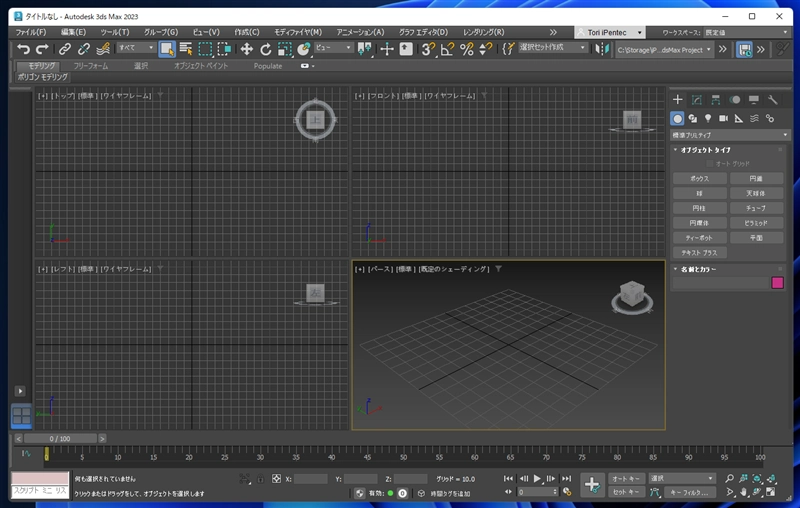Select the Unlink selection tool
The height and width of the screenshot is (508, 800).
84,49
